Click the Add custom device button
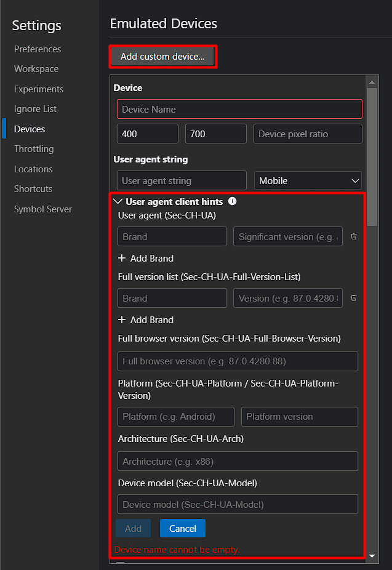 (x=162, y=57)
